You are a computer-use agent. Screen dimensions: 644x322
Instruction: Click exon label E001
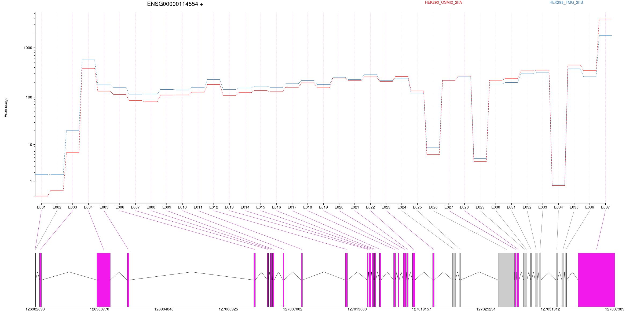pyautogui.click(x=41, y=207)
